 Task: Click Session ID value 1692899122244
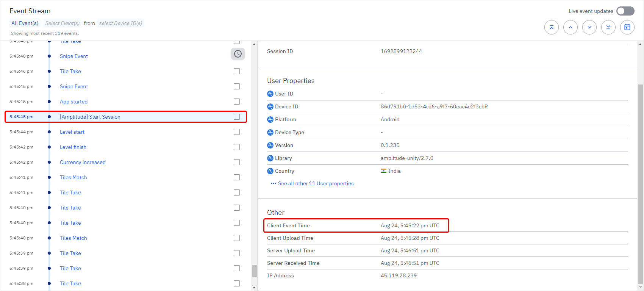pyautogui.click(x=401, y=51)
